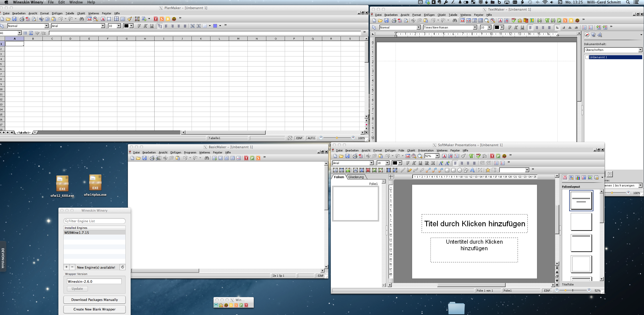Tick checkbox beside Unbenannt 1 in TextMaker sidebar

(x=587, y=57)
